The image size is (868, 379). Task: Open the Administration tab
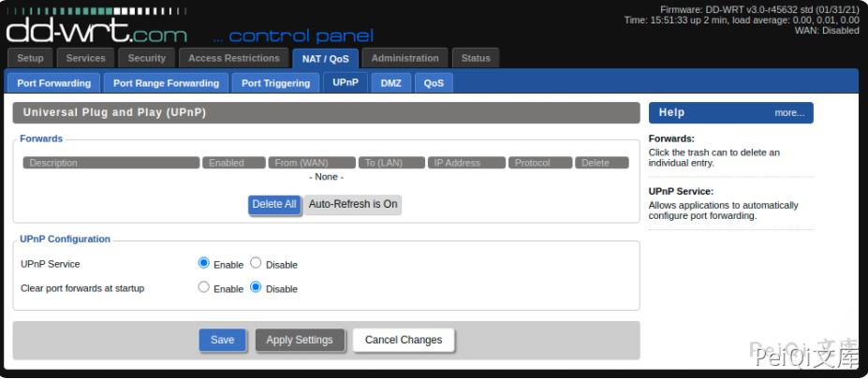pyautogui.click(x=405, y=58)
